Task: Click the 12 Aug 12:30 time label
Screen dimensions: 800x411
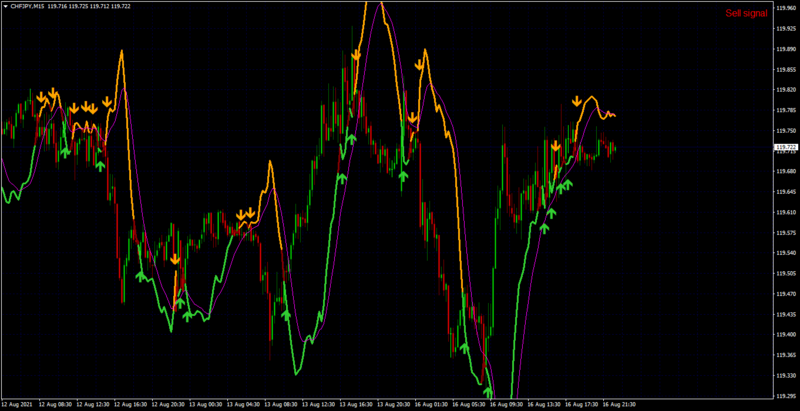Action: (x=92, y=404)
